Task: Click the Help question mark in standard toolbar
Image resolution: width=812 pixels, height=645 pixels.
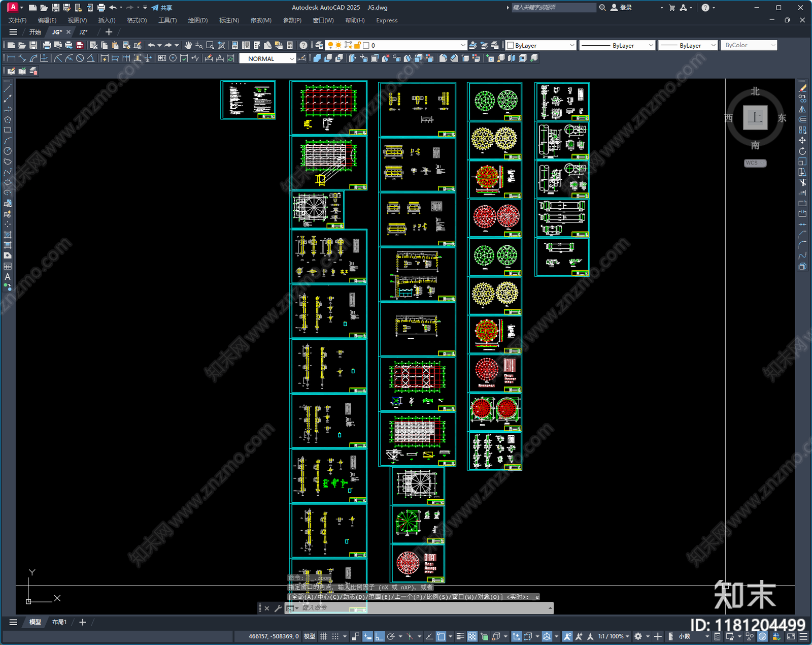Action: (303, 45)
